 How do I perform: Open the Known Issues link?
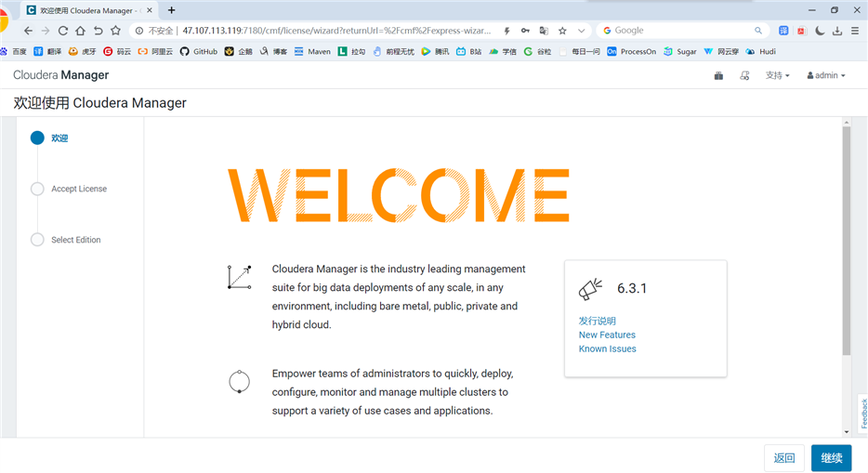pos(607,348)
